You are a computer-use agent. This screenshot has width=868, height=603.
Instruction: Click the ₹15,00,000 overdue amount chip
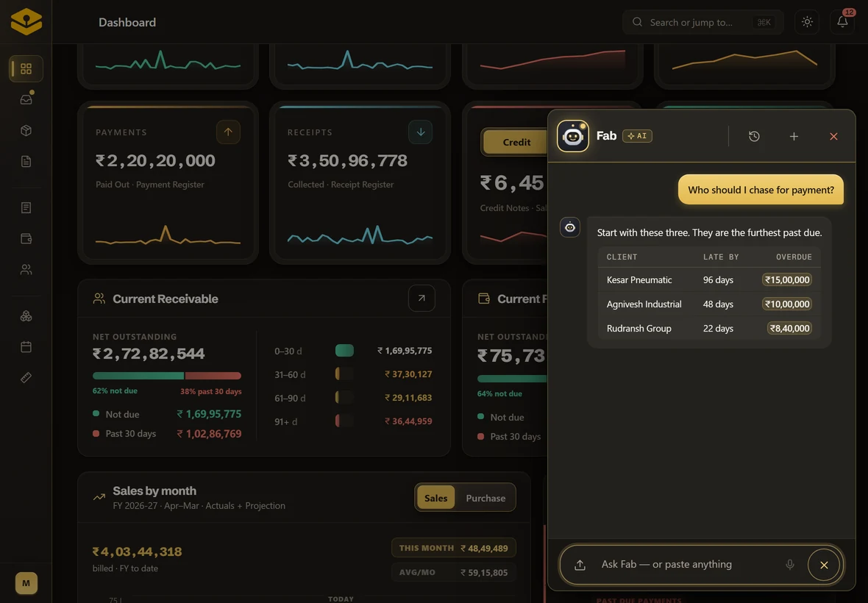tap(786, 280)
